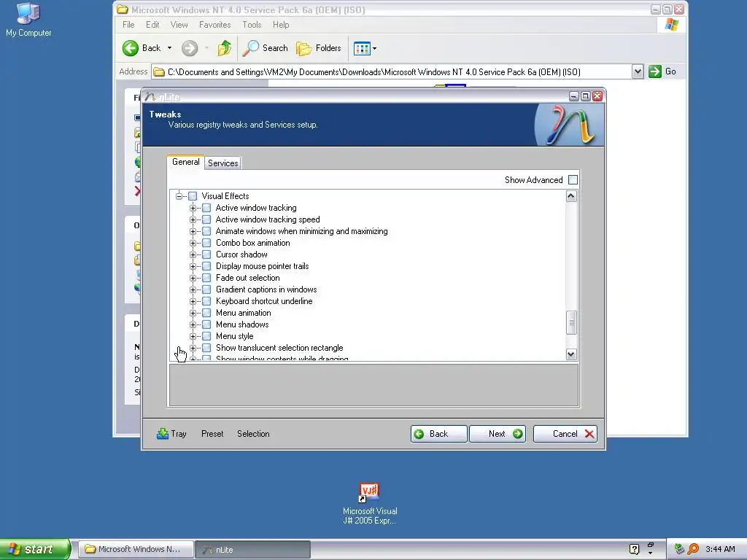The image size is (747, 560).
Task: Open the Start menu
Action: click(x=35, y=549)
